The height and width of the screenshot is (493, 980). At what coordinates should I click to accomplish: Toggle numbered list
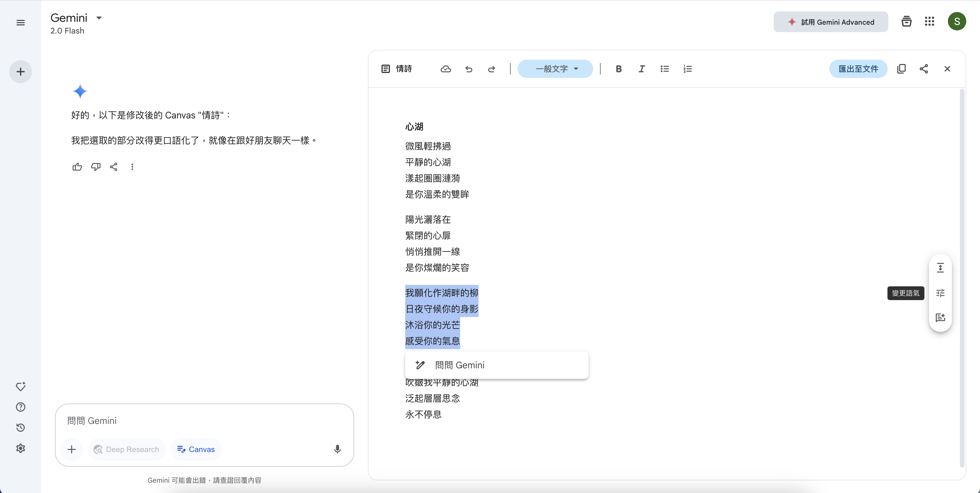687,69
